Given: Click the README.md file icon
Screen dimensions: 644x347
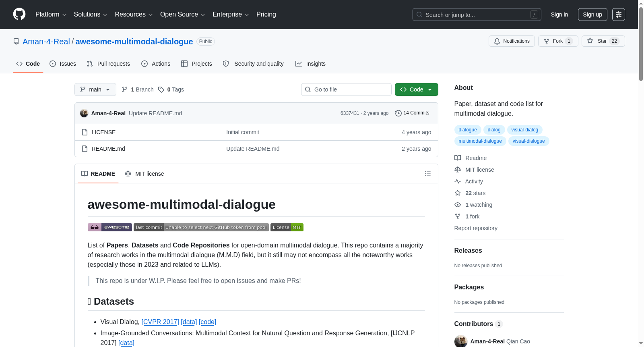Looking at the screenshot, I should [x=85, y=149].
